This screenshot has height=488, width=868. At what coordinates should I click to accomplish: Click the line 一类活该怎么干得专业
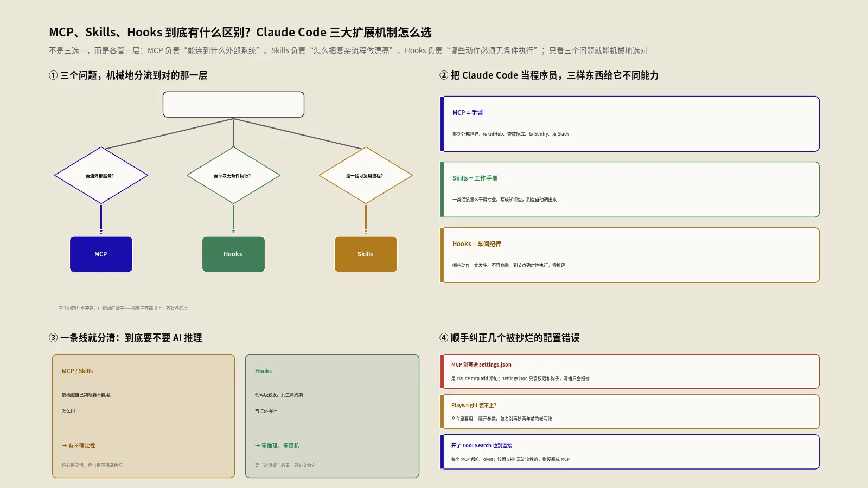click(x=505, y=200)
